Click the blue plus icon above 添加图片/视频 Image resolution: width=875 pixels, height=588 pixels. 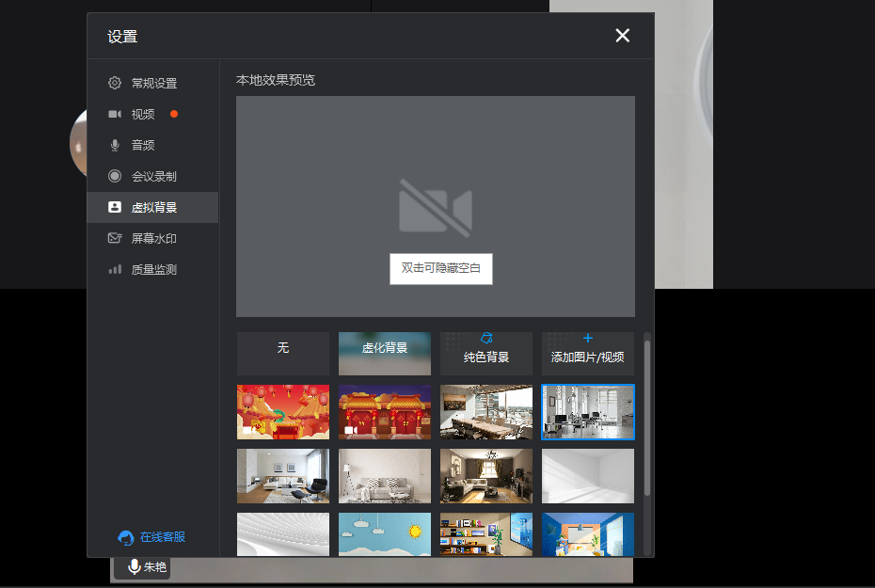point(588,338)
